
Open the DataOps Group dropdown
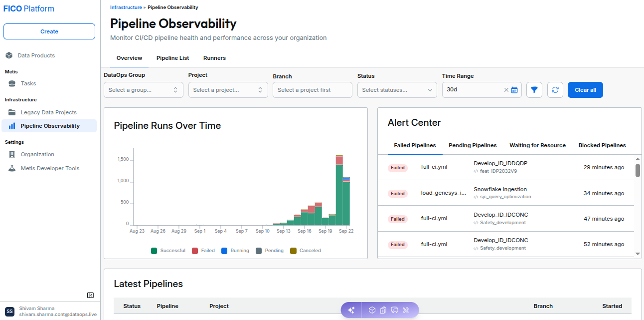pyautogui.click(x=144, y=90)
